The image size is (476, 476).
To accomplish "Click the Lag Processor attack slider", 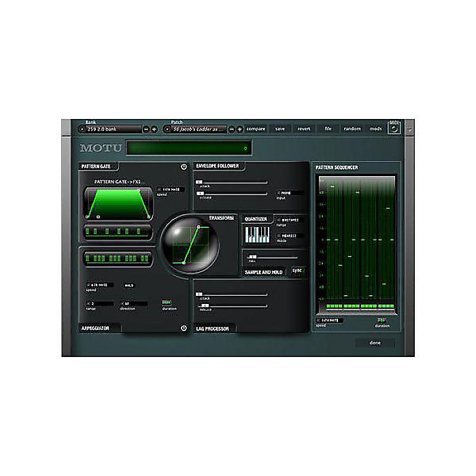I will click(x=232, y=294).
